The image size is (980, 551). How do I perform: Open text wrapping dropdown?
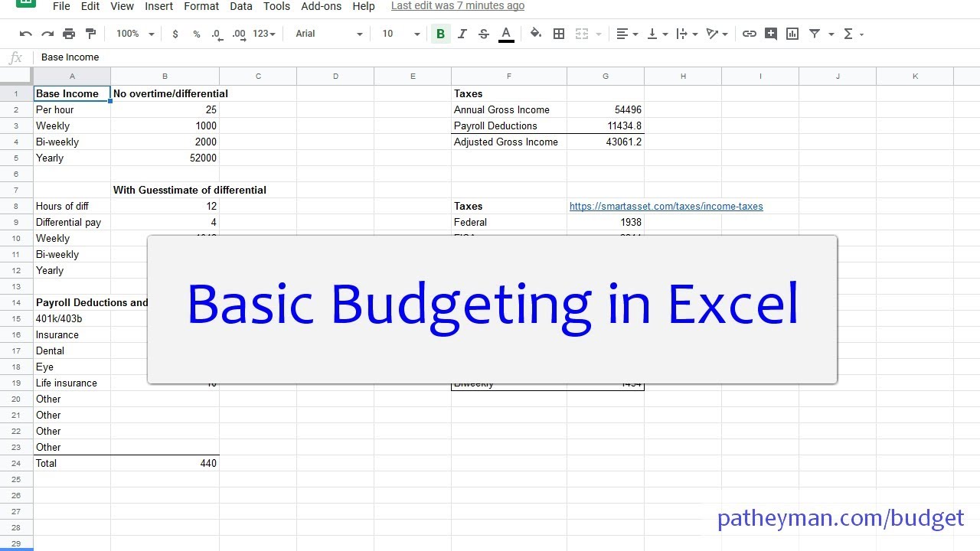pos(687,34)
